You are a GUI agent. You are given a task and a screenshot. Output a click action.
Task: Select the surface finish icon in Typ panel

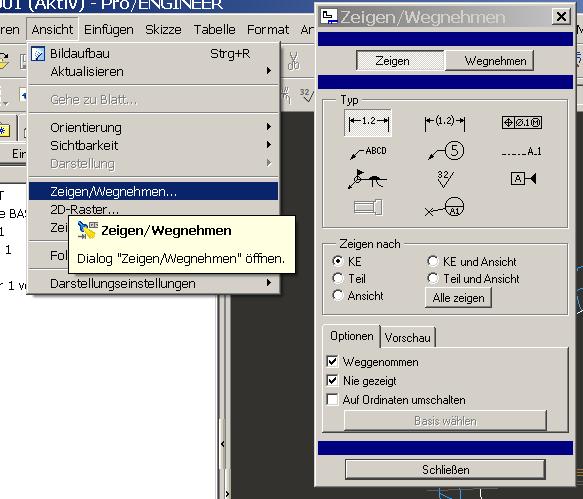coord(445,179)
